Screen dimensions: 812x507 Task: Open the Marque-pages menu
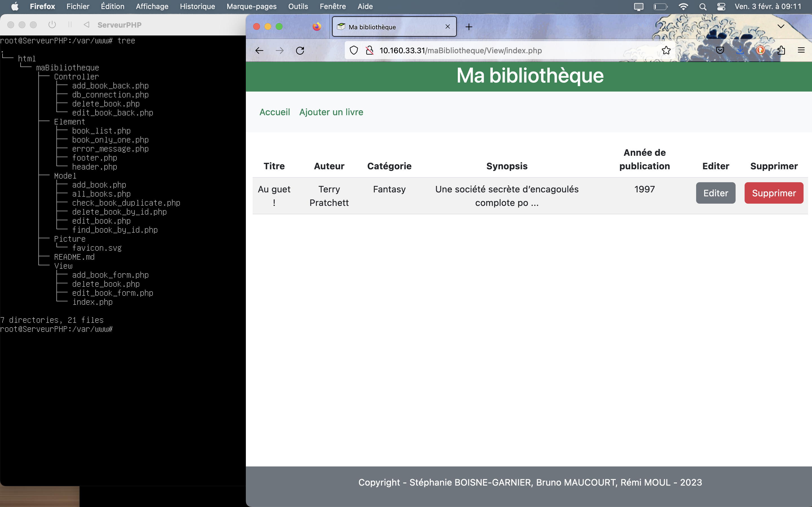click(251, 7)
